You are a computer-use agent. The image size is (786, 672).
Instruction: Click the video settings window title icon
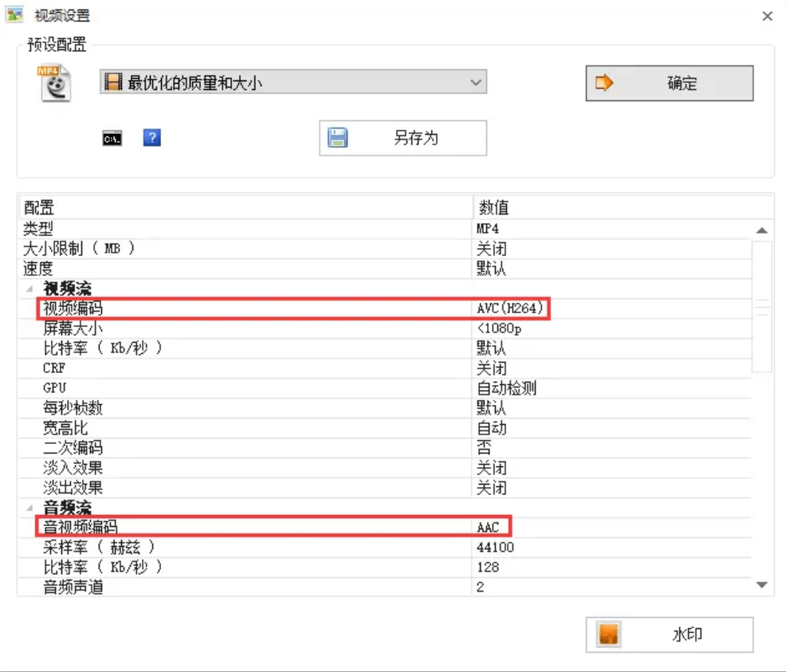point(14,14)
